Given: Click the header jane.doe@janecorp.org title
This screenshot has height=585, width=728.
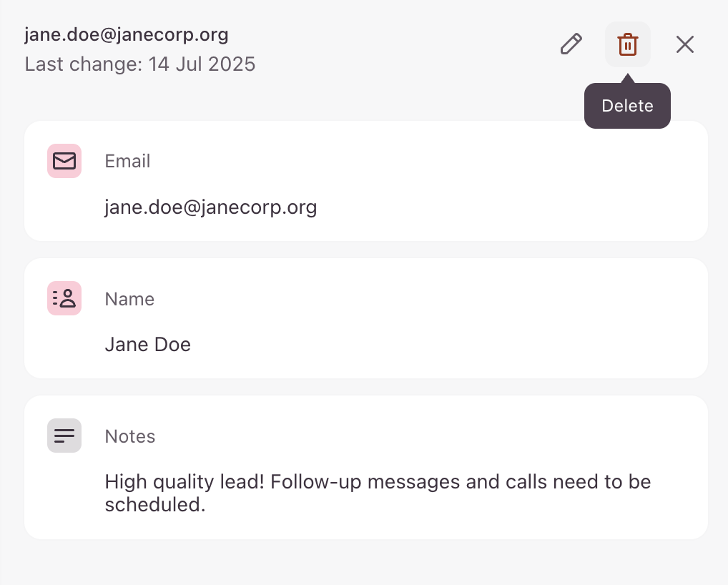Looking at the screenshot, I should pos(127,34).
